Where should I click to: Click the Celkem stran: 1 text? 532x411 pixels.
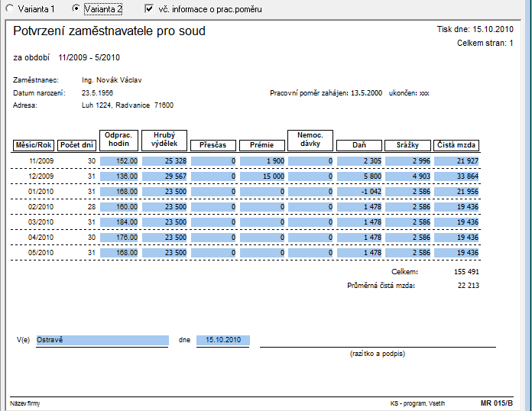coord(485,43)
